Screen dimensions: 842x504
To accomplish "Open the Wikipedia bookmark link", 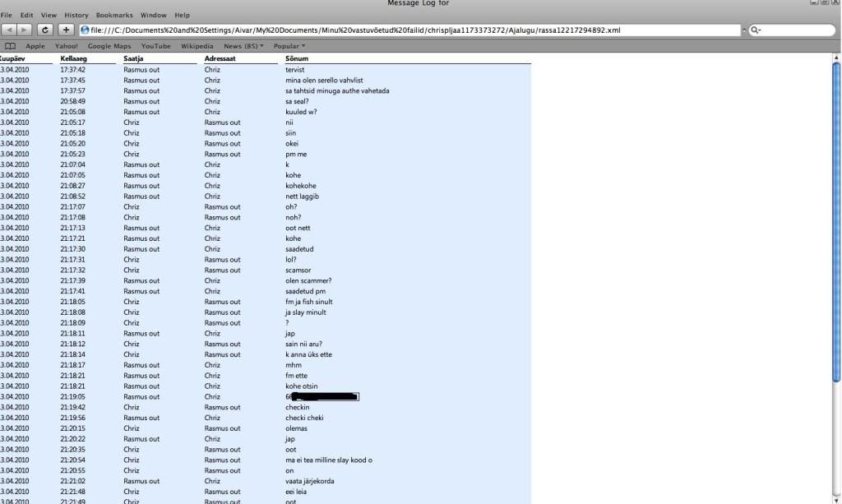I will [197, 46].
